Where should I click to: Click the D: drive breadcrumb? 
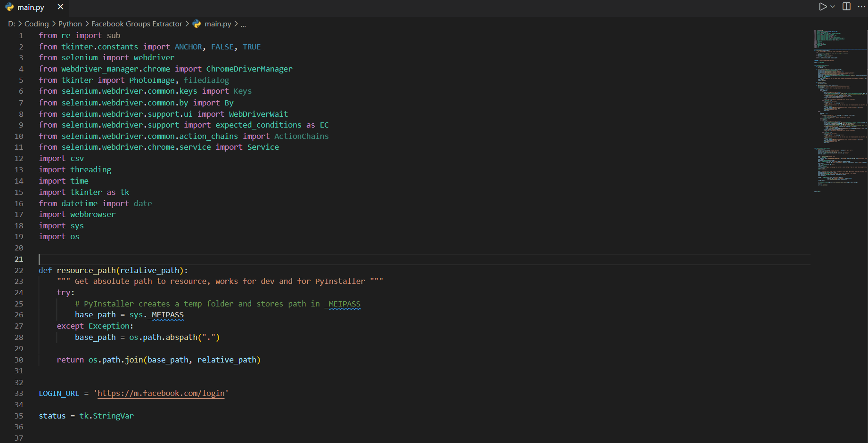pyautogui.click(x=11, y=24)
